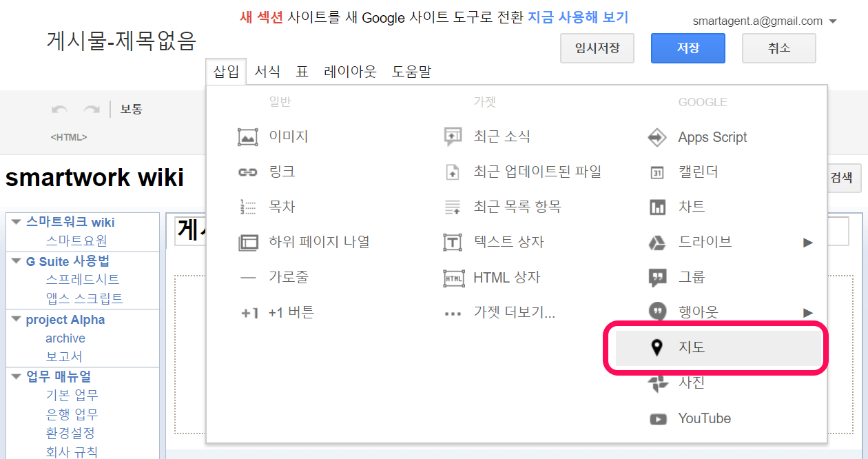
Task: Expand the Hangouts submenu arrow
Action: 808,313
